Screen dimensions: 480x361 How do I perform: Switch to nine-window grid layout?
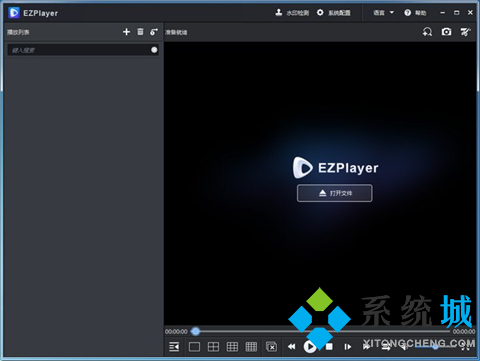pyautogui.click(x=232, y=347)
